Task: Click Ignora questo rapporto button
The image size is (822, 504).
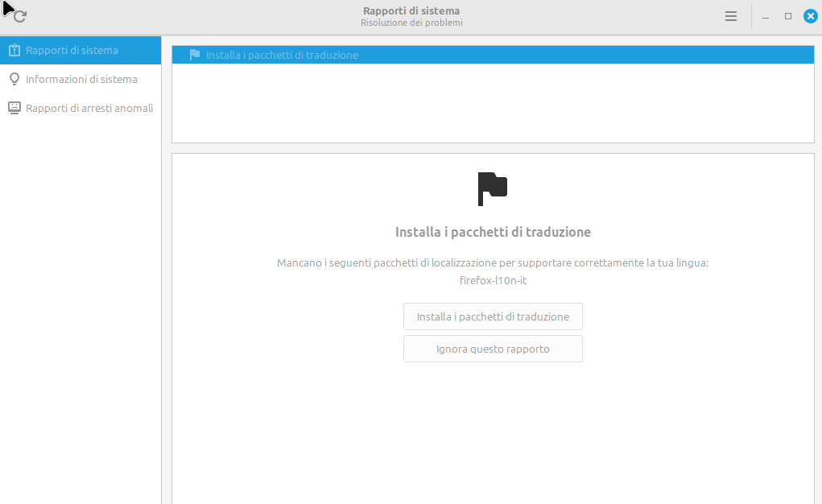Action: click(493, 349)
